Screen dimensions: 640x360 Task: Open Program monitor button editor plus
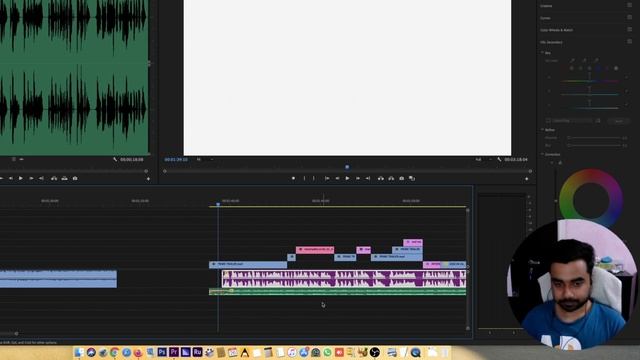(527, 179)
